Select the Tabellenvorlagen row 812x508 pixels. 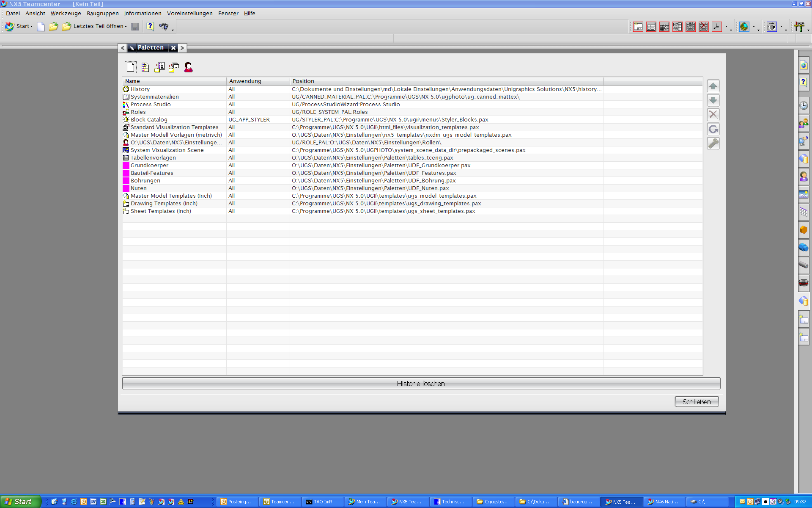click(x=412, y=157)
